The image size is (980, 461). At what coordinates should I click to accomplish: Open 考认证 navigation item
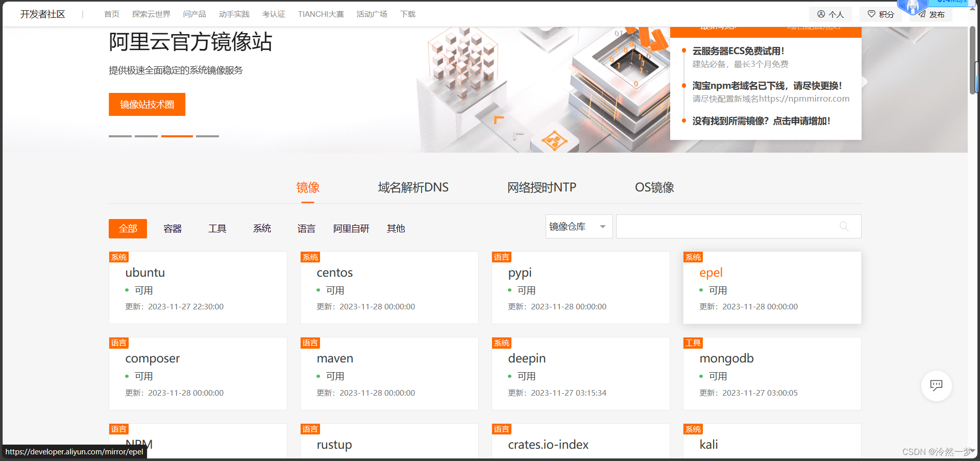tap(274, 14)
